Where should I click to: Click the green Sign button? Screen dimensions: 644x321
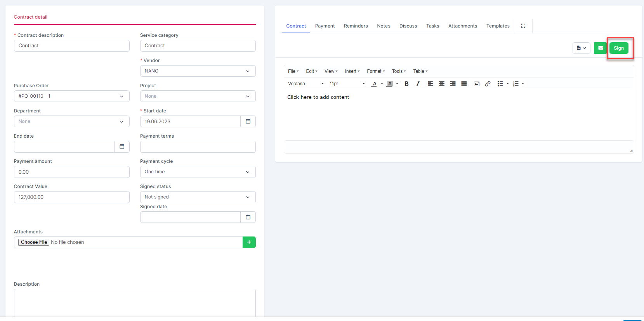click(x=618, y=48)
